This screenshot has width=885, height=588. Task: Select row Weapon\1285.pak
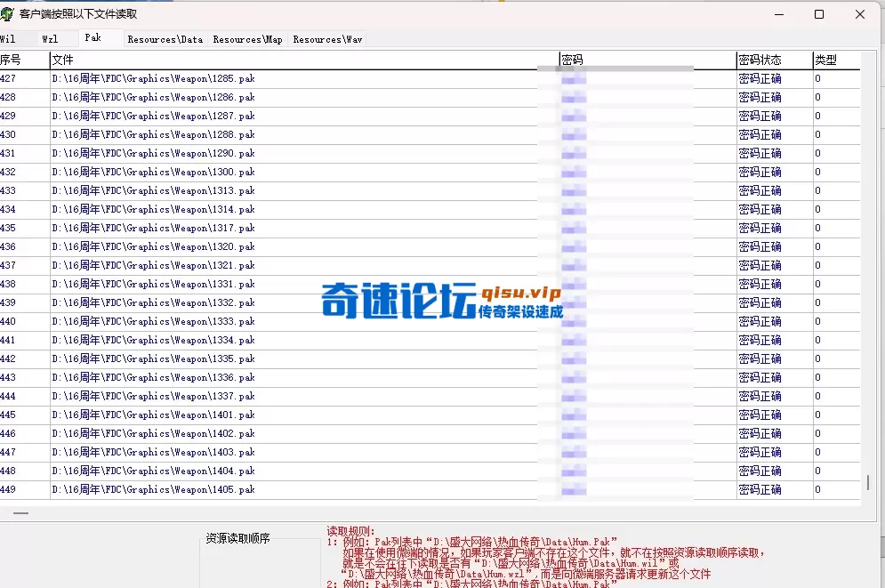coord(430,79)
